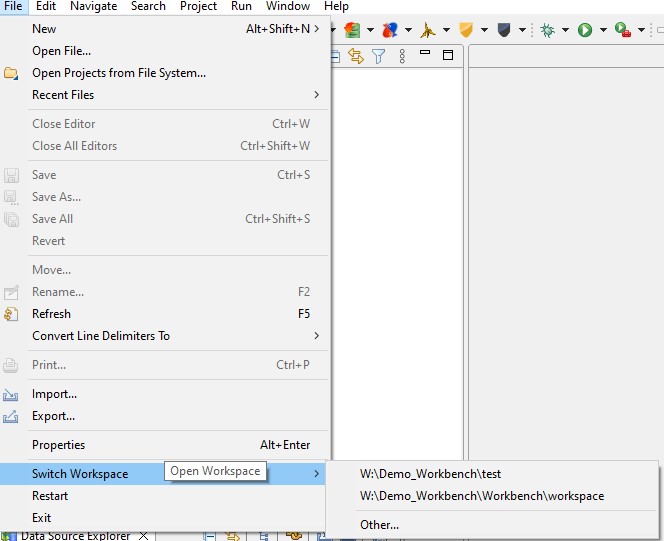
Task: Maximize the explorer view panel
Action: 448,55
